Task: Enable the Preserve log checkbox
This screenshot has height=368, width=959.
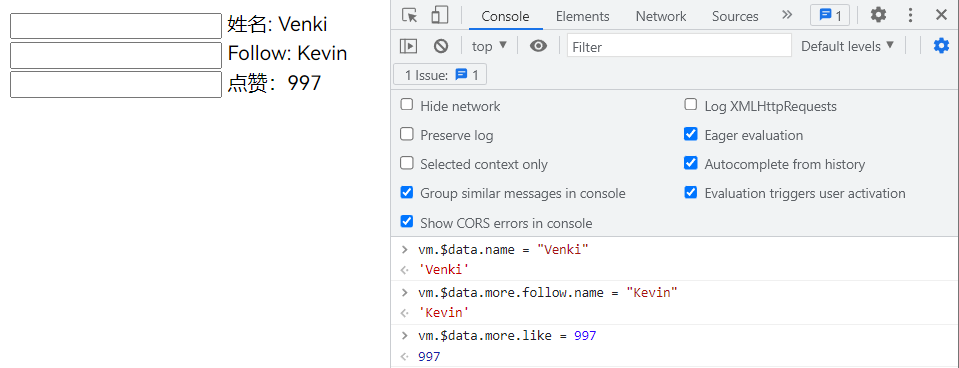Action: (407, 134)
